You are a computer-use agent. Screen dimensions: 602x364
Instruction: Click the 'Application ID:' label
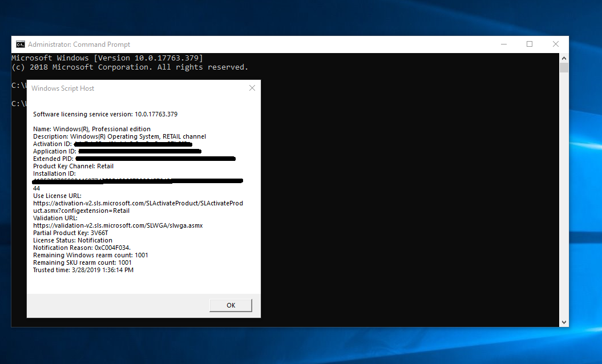pyautogui.click(x=55, y=151)
